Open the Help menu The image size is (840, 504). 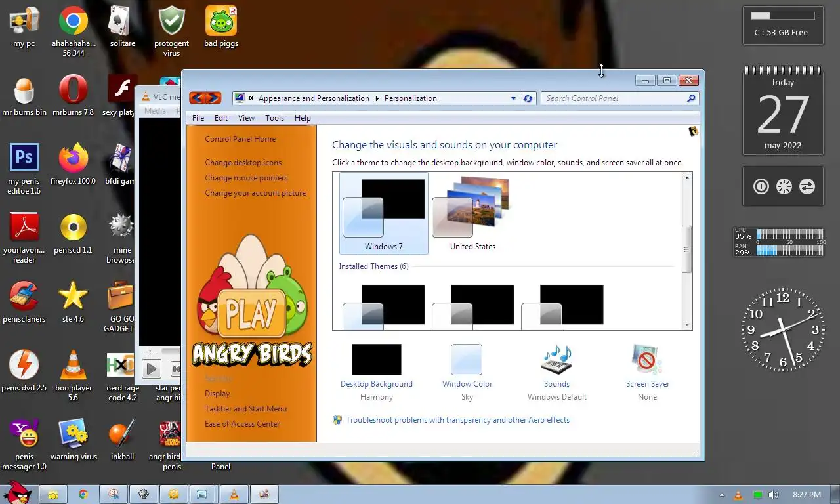[303, 118]
